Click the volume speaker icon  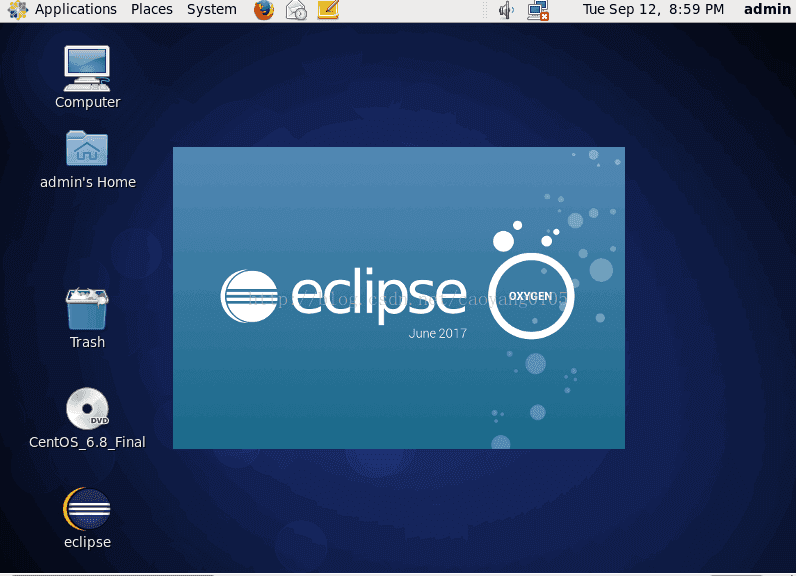[x=506, y=10]
